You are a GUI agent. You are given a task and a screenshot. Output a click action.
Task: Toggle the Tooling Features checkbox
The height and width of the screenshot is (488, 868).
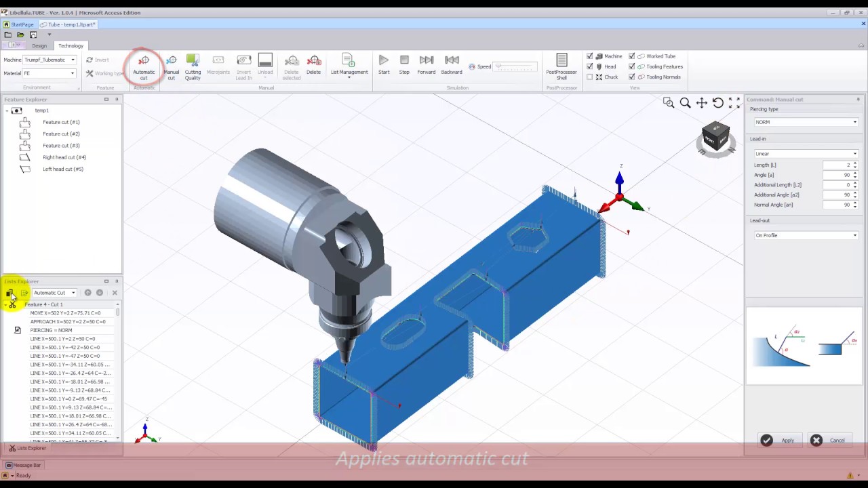632,66
